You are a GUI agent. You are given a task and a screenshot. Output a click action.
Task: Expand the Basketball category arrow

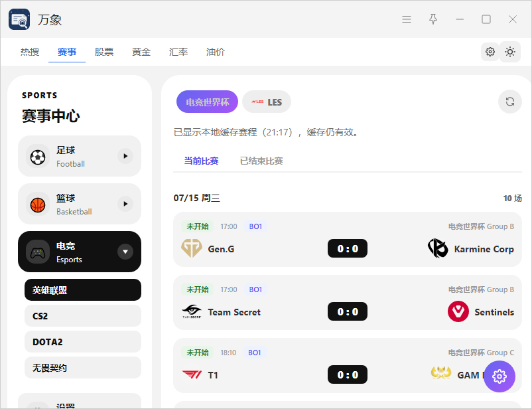[125, 204]
